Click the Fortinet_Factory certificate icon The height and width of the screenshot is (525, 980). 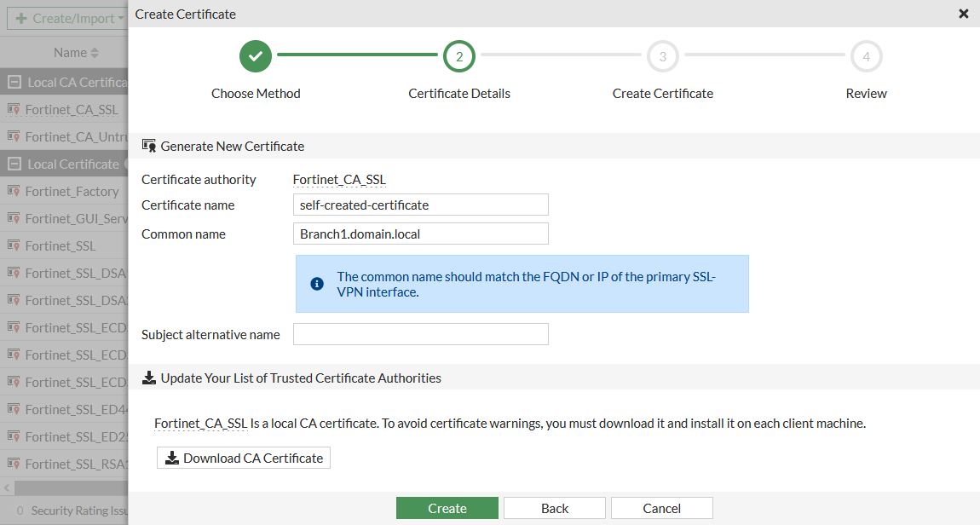tap(14, 191)
